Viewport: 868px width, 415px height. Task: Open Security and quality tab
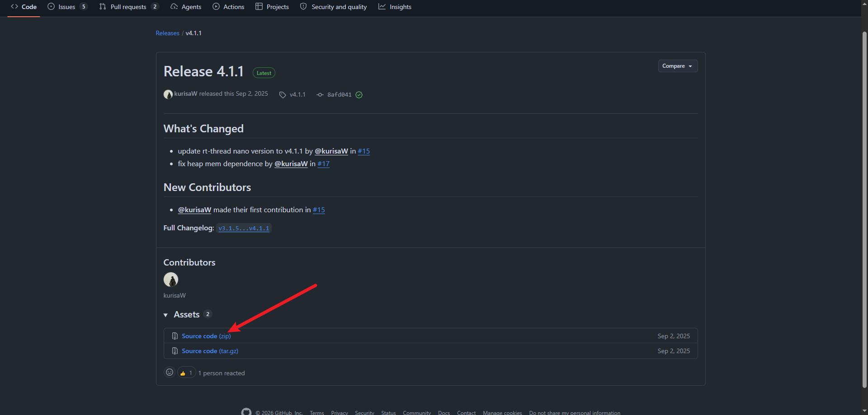tap(334, 7)
